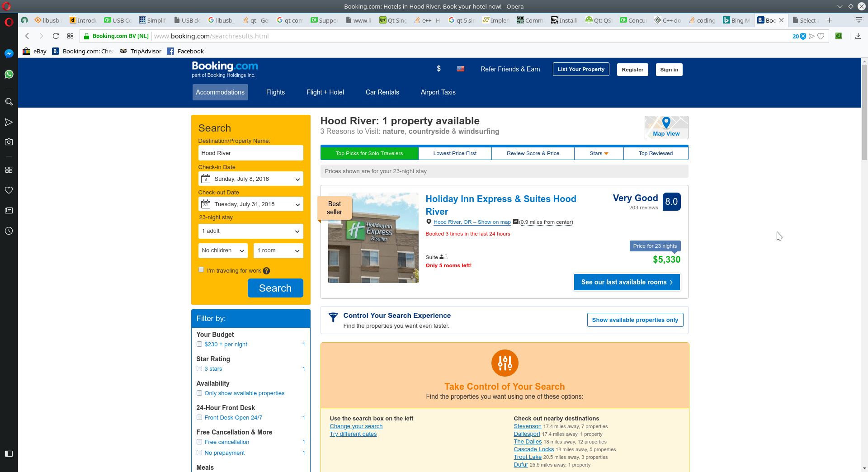
Task: Enable the 3 stars filter checkbox
Action: [199, 368]
